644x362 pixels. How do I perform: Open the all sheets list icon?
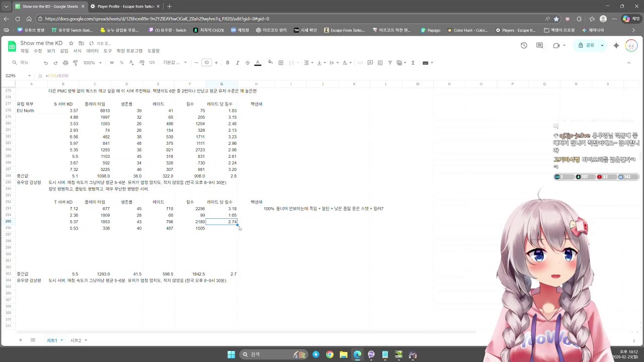point(33,340)
